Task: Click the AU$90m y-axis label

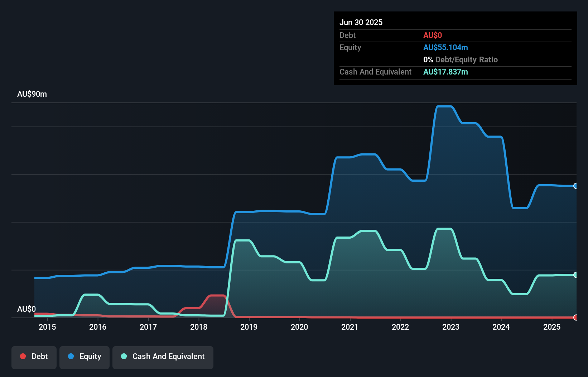Action: click(32, 94)
